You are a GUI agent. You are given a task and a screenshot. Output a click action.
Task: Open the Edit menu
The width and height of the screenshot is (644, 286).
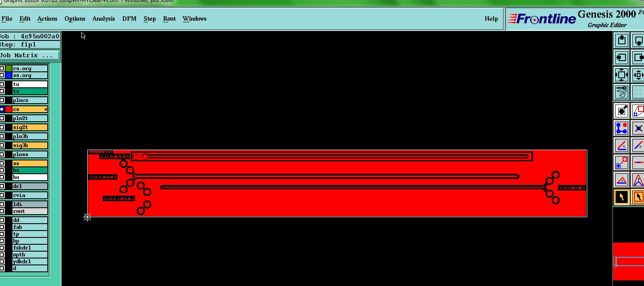point(25,18)
